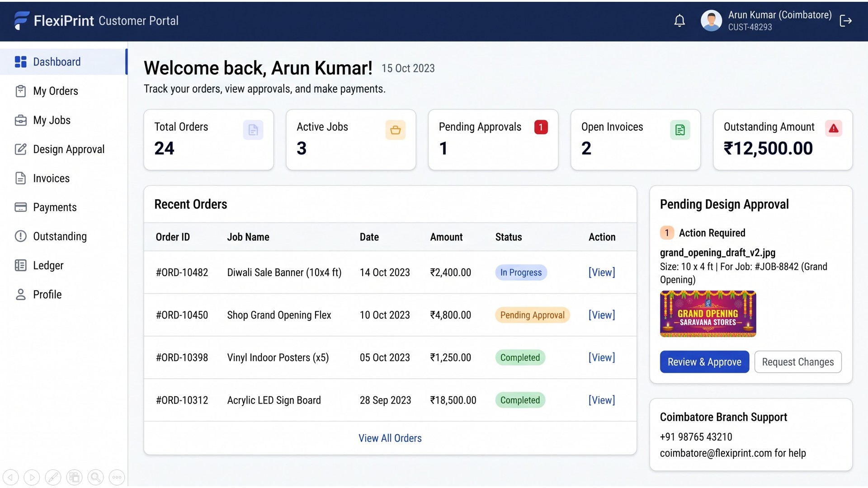Click the Invoices file icon
The image size is (868, 488).
click(x=21, y=178)
